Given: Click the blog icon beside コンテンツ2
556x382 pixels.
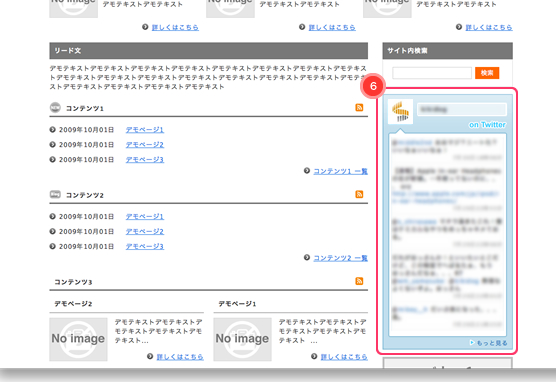Looking at the screenshot, I should pyautogui.click(x=55, y=194).
